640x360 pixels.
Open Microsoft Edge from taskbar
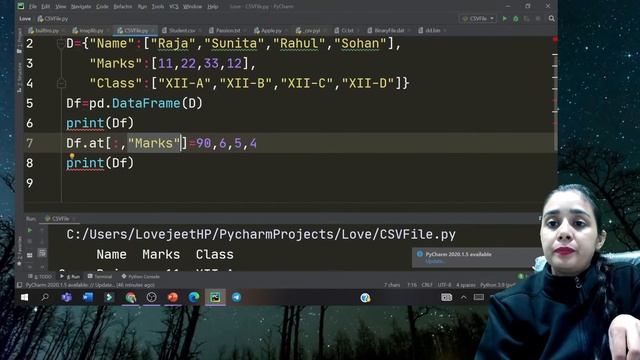pos(194,297)
